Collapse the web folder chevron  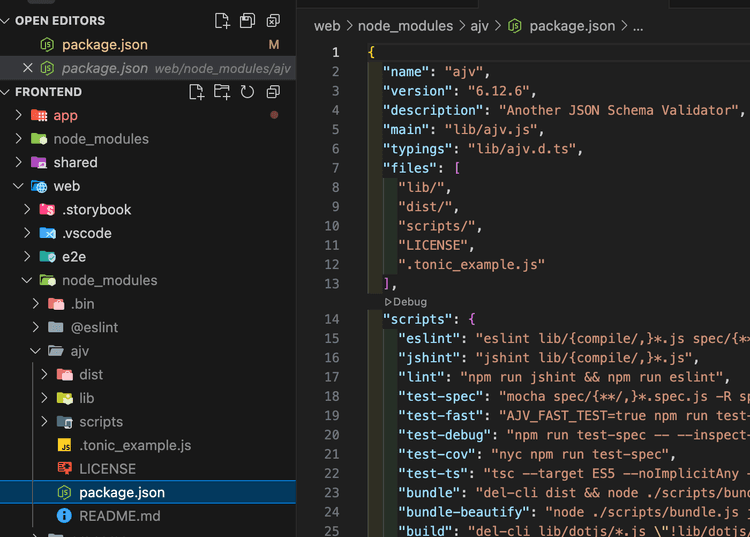click(18, 186)
